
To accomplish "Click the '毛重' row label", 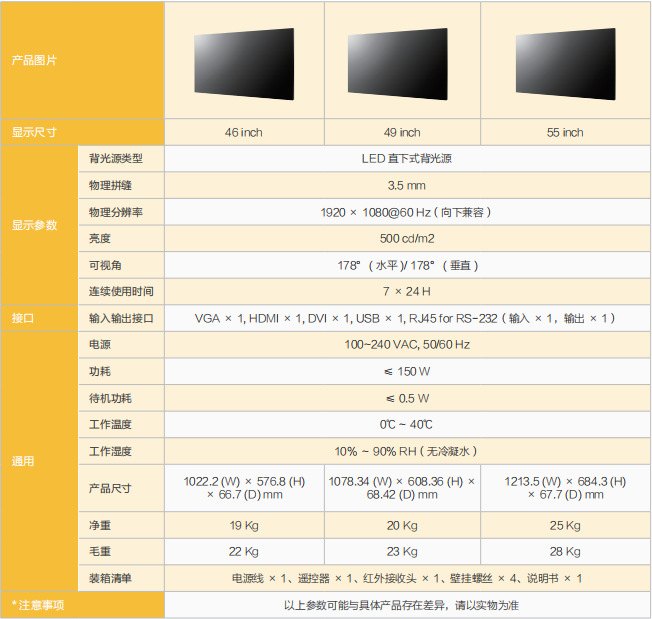I will [121, 552].
